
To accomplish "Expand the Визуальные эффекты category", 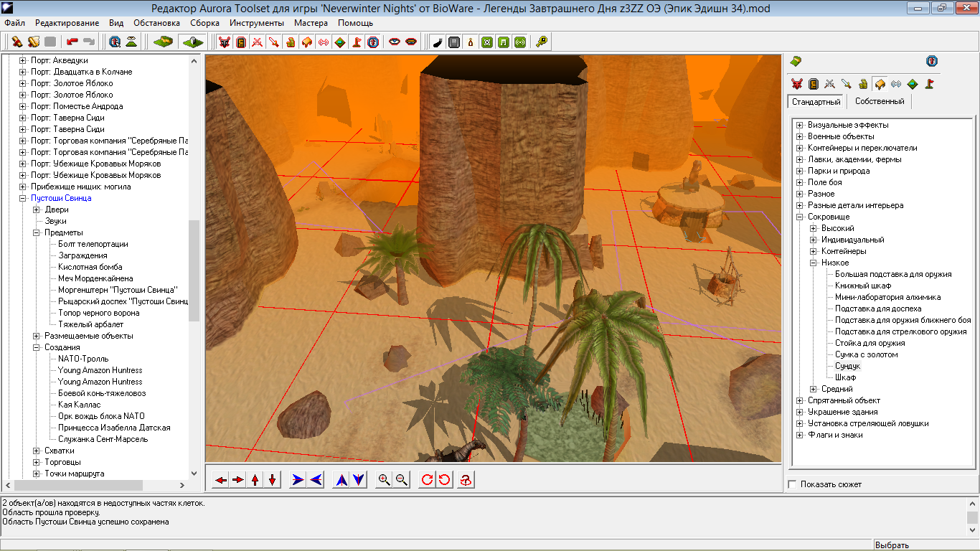I will (800, 125).
